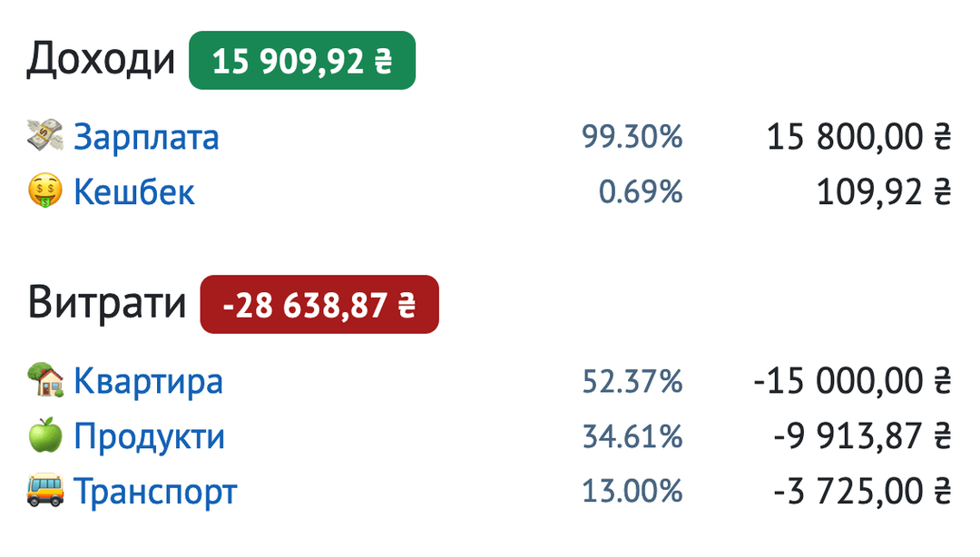Click the house icon beside Квартира
The image size is (980, 557).
[x=45, y=381]
